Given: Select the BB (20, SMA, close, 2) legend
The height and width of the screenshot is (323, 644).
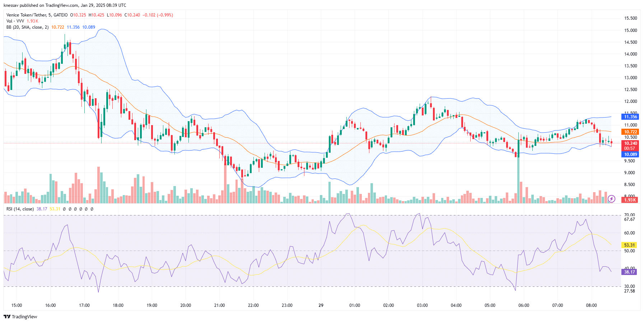Looking at the screenshot, I should [27, 27].
